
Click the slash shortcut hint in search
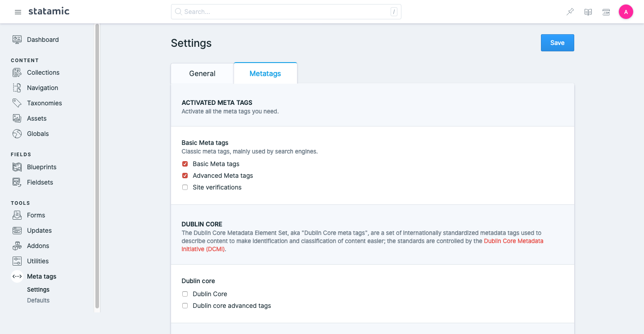pyautogui.click(x=394, y=12)
